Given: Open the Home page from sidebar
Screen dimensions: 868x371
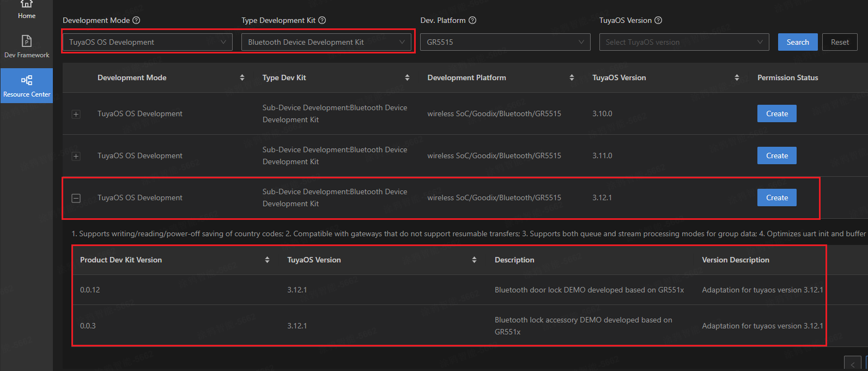Looking at the screenshot, I should click(x=26, y=10).
